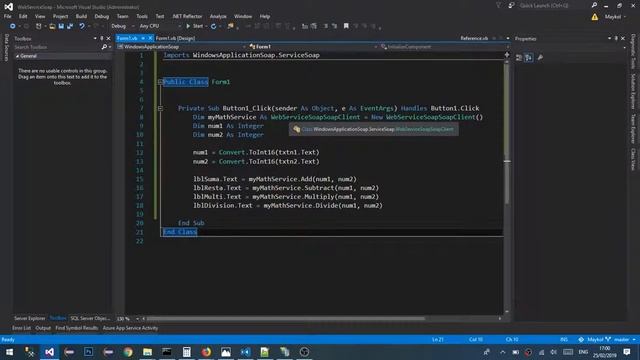Open the Analyze menu
This screenshot has height=360, width=640.
pos(218,16)
